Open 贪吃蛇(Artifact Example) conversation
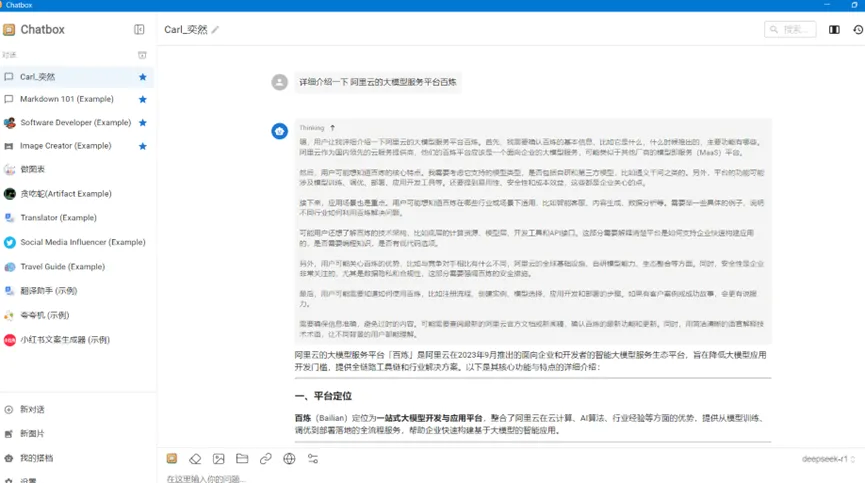865x483 pixels. tap(77, 194)
